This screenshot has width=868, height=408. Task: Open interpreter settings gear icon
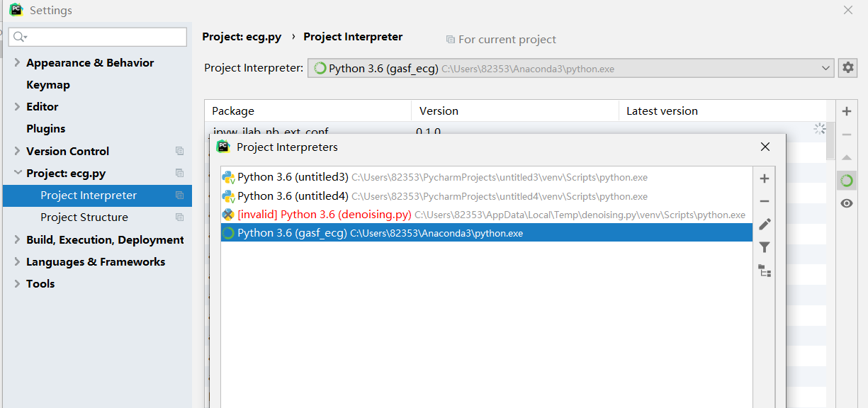tap(847, 67)
